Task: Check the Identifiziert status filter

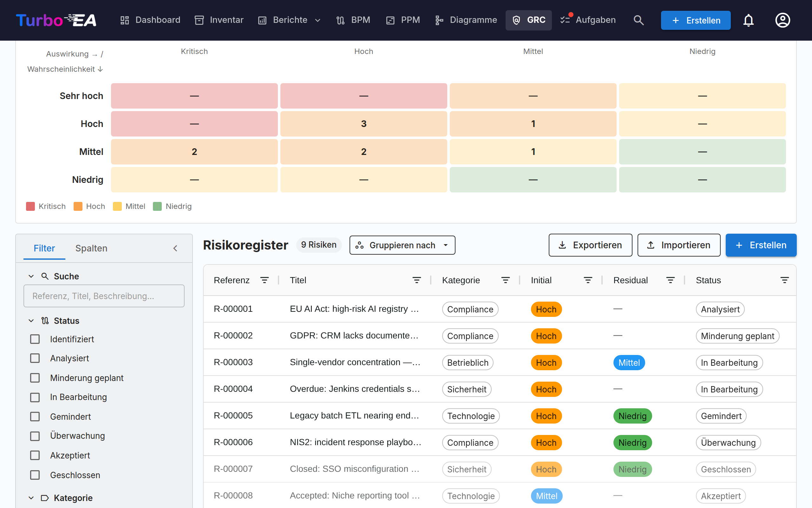Action: [35, 339]
